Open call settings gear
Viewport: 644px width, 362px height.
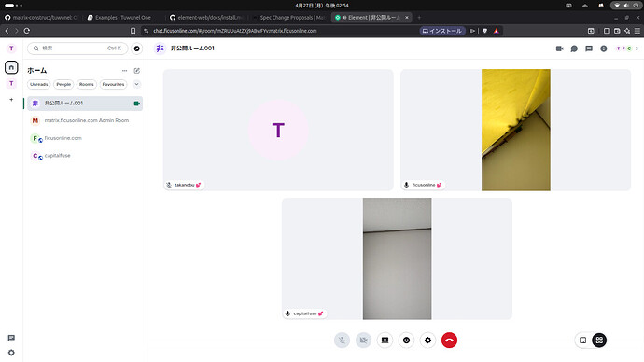(428, 341)
